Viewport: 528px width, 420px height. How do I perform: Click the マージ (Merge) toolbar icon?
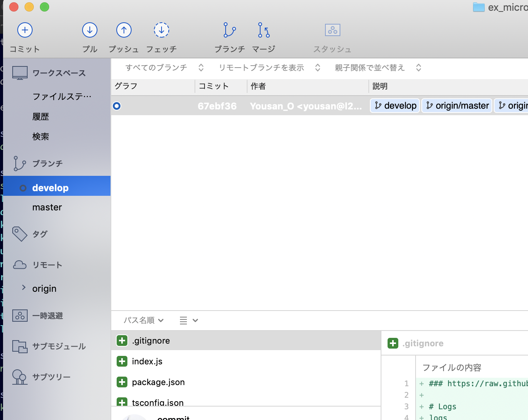click(263, 30)
